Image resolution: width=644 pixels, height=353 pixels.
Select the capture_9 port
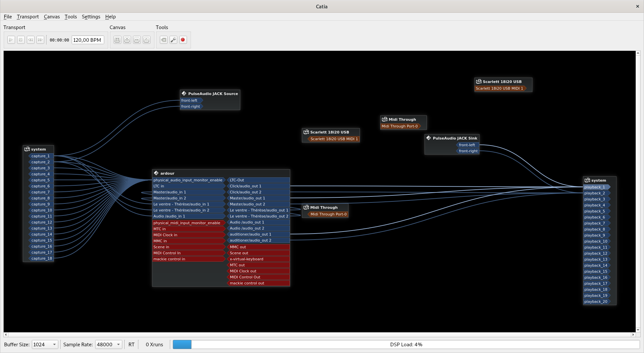(41, 204)
